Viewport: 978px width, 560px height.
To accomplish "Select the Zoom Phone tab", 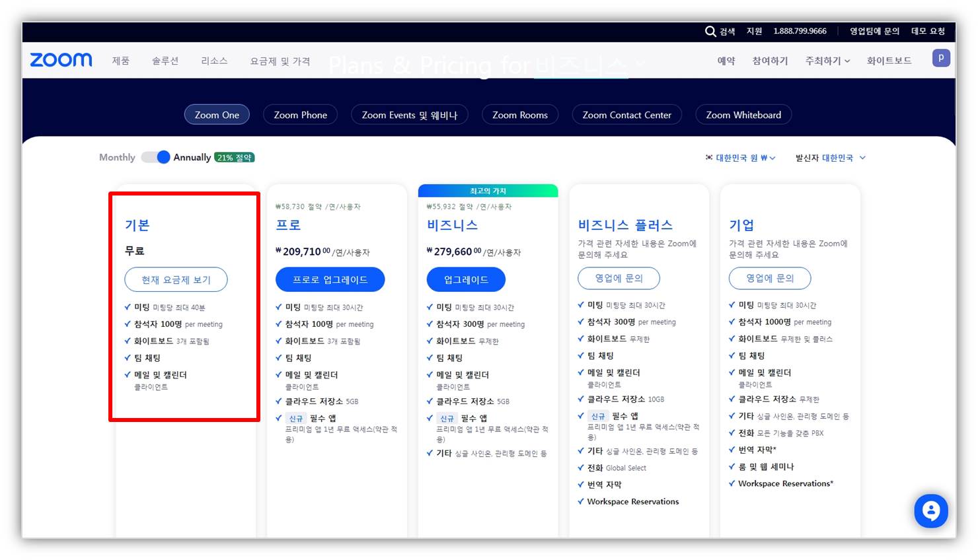I will [301, 115].
